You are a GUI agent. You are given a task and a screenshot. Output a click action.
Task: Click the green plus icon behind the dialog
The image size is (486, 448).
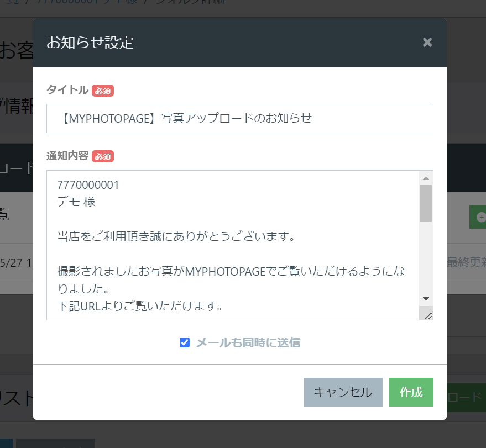[x=479, y=217]
